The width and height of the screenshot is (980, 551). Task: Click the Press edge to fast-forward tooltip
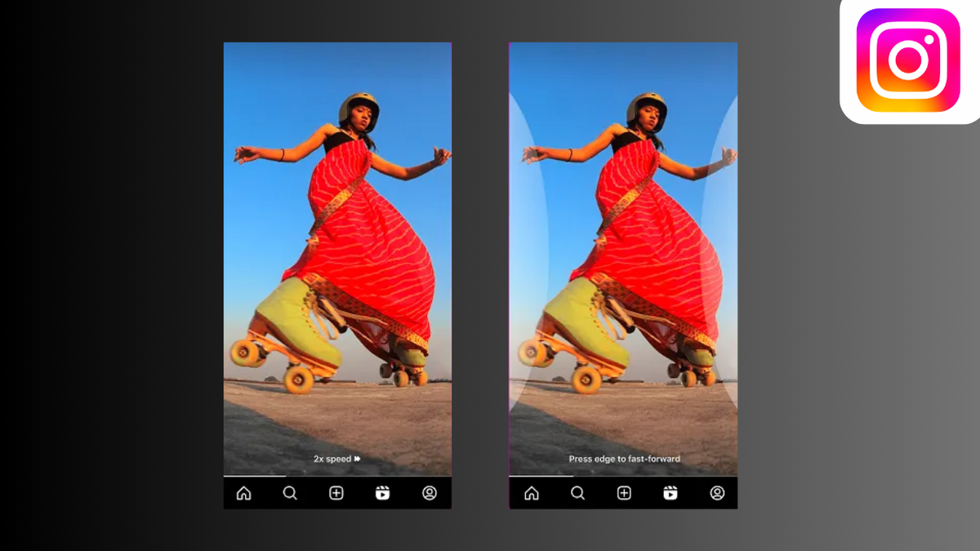[x=624, y=459]
